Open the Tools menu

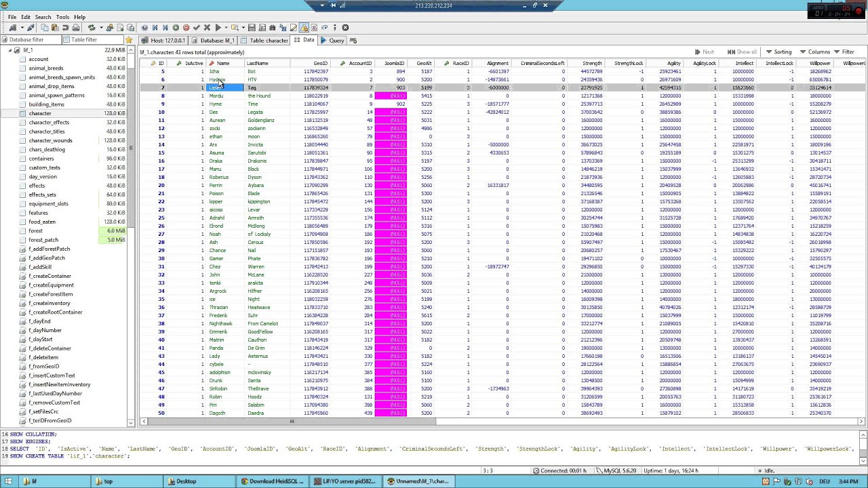click(x=62, y=17)
